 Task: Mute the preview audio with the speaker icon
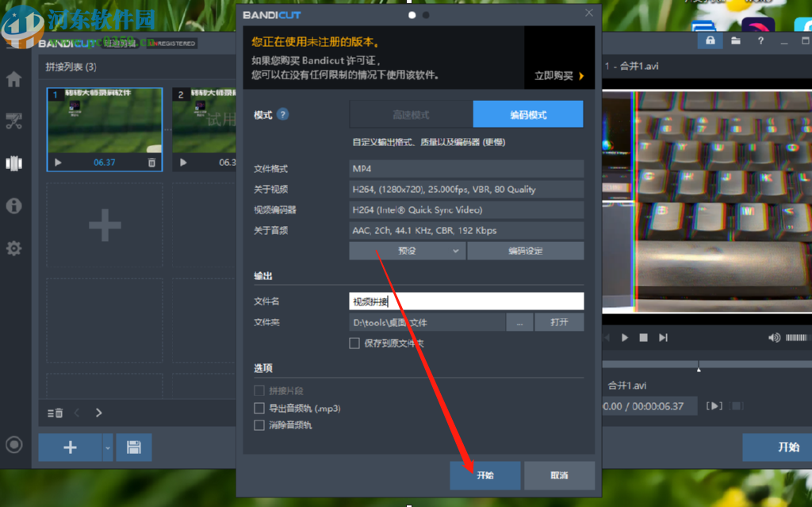tap(773, 337)
